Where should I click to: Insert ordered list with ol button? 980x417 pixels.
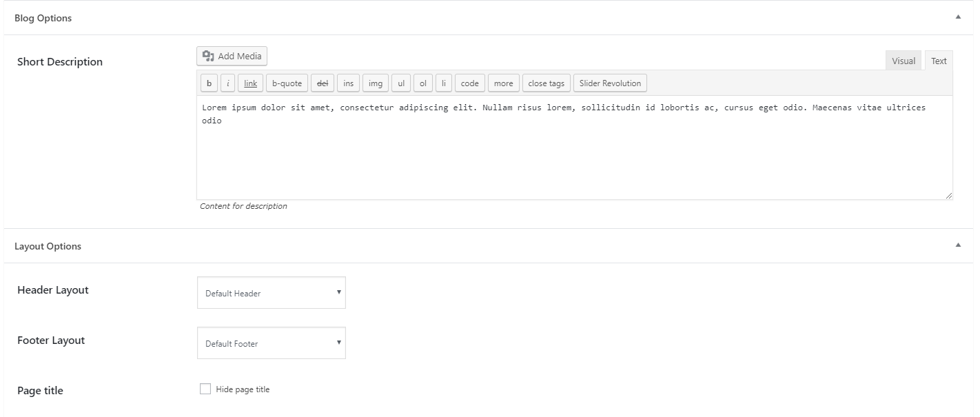pyautogui.click(x=423, y=83)
